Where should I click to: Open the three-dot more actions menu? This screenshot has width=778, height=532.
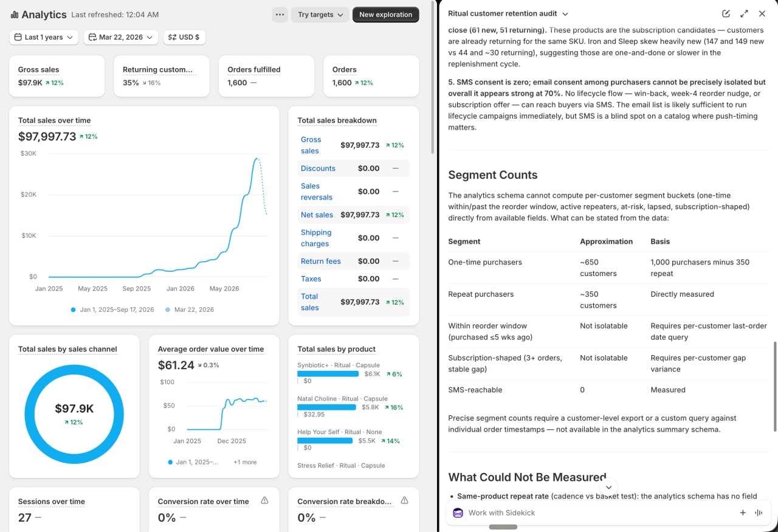pos(280,15)
